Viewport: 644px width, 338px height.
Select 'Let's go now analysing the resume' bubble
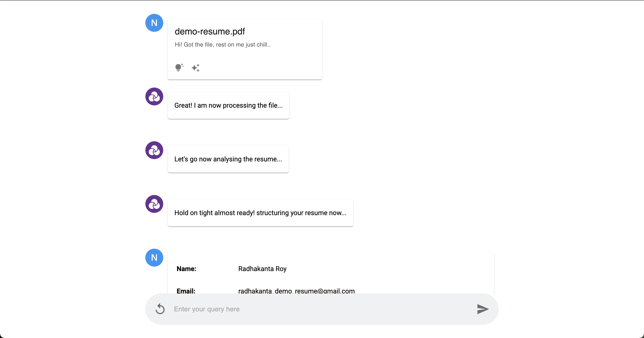coord(228,159)
